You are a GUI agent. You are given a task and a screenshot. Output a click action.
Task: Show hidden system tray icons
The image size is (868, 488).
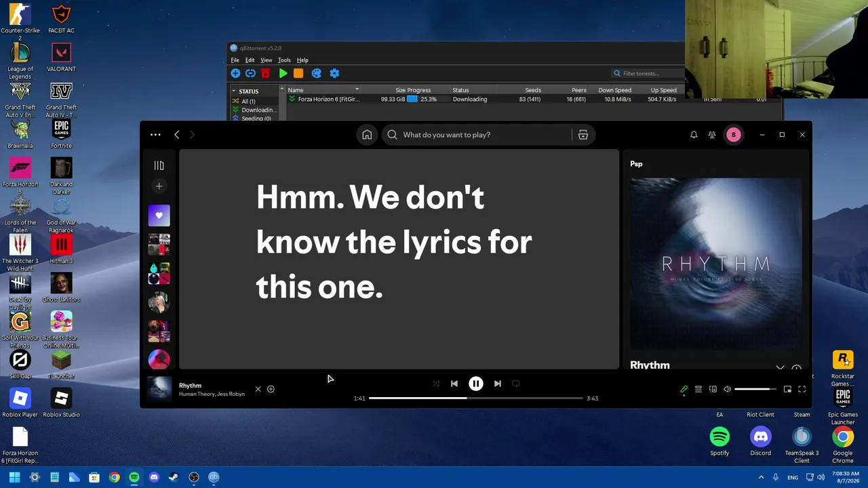(761, 477)
